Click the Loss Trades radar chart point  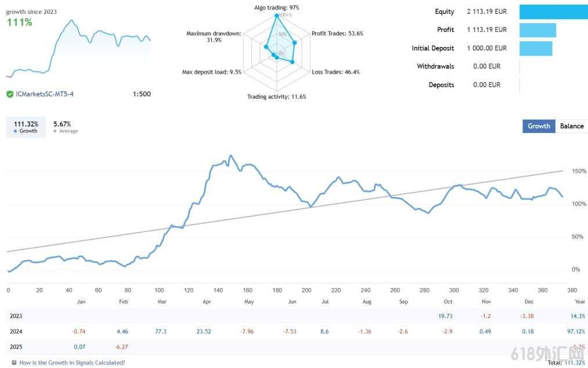point(292,62)
